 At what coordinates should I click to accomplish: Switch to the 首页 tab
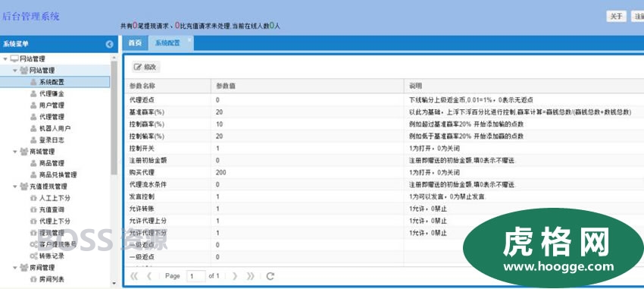pyautogui.click(x=135, y=43)
